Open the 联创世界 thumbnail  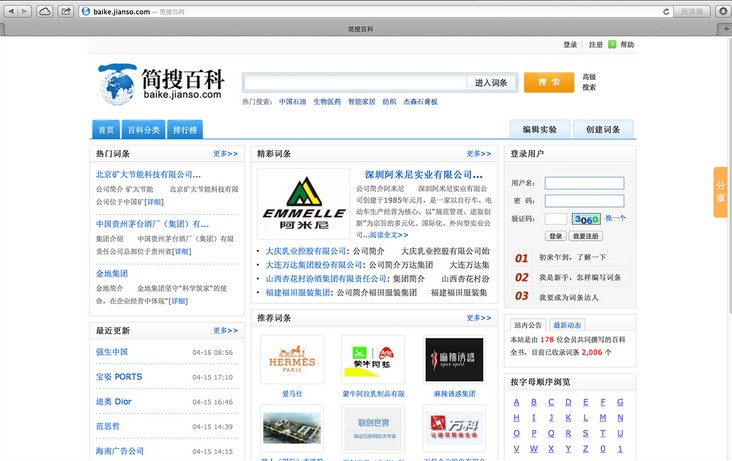click(373, 429)
